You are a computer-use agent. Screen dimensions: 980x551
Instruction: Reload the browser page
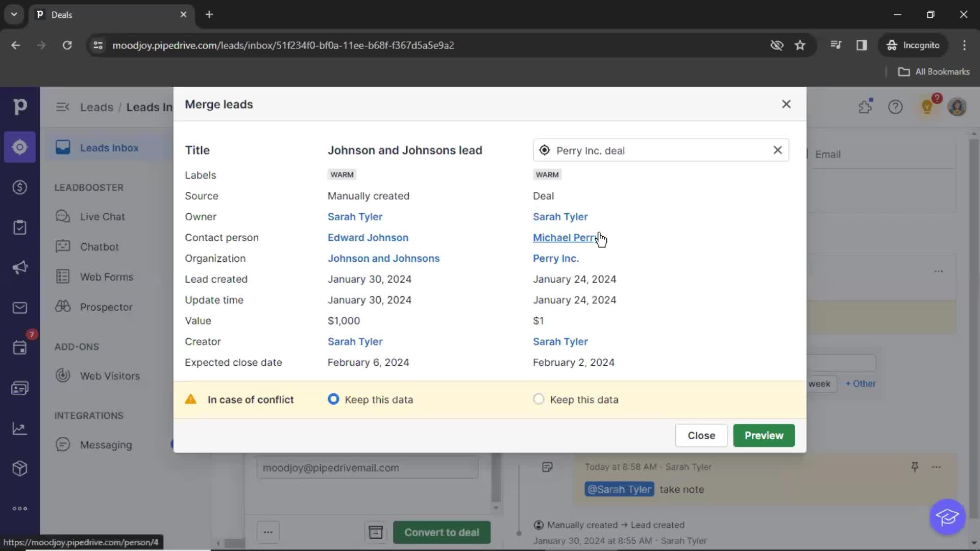(67, 45)
